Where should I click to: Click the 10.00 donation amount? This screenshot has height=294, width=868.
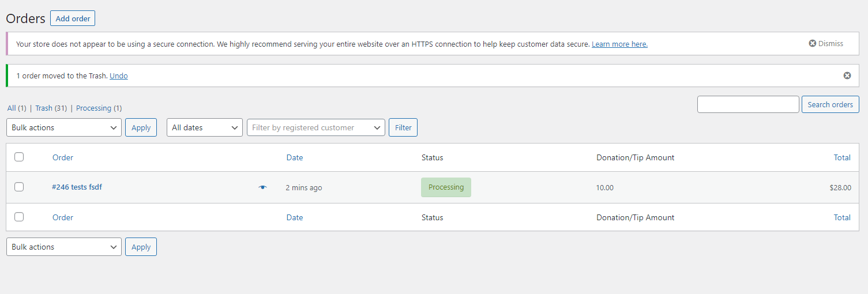(605, 187)
